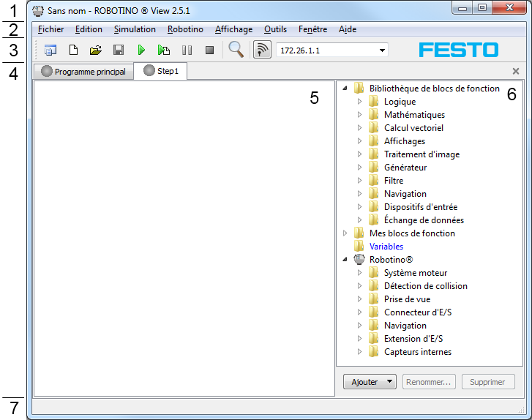Expand the Mathématiques folder
The image size is (532, 420).
point(359,115)
